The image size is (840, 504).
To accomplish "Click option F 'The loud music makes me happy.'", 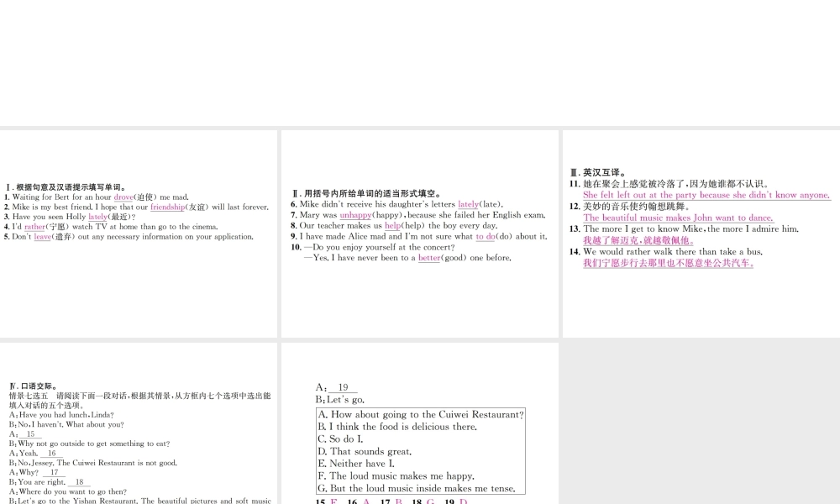I will (396, 476).
